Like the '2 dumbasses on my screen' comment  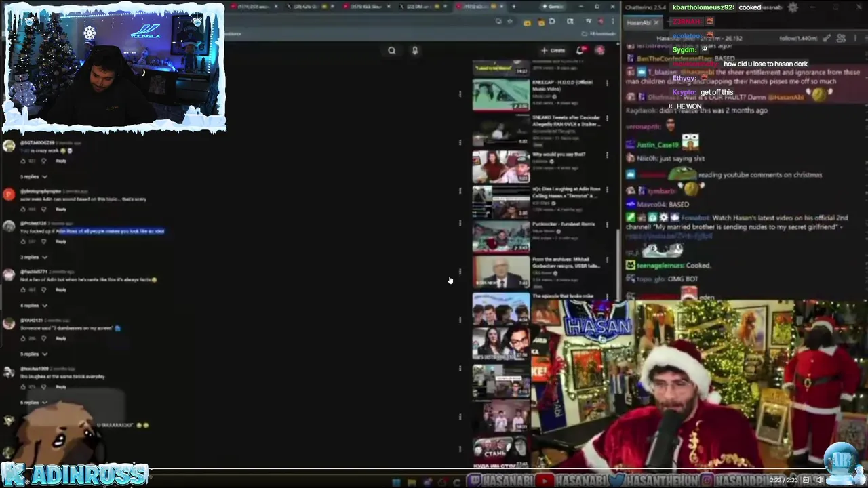pos(23,338)
